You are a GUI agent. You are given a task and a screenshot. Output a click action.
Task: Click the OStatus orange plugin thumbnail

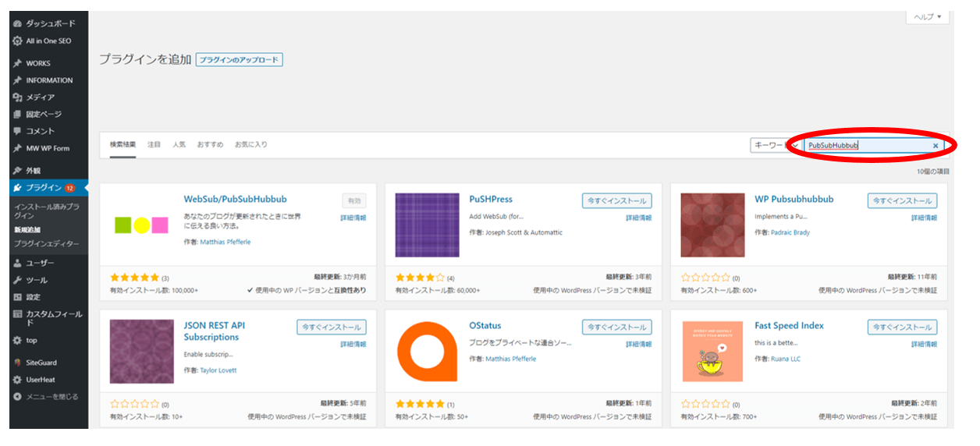coord(427,351)
